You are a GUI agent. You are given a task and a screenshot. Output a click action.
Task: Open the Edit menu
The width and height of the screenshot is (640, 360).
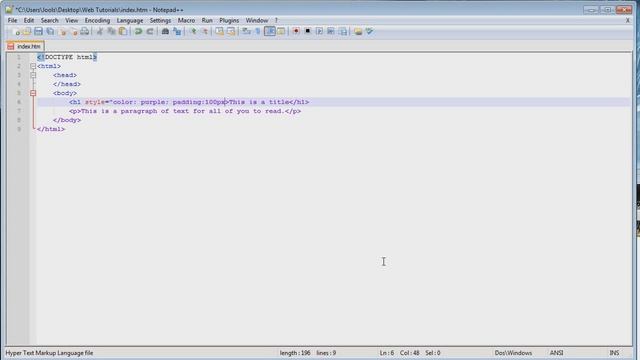click(29, 20)
